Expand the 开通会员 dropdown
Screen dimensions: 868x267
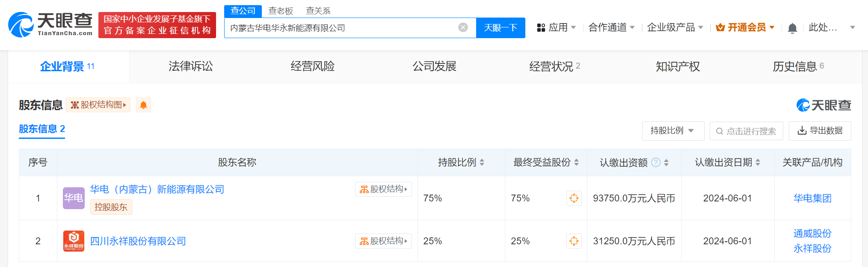tap(746, 28)
